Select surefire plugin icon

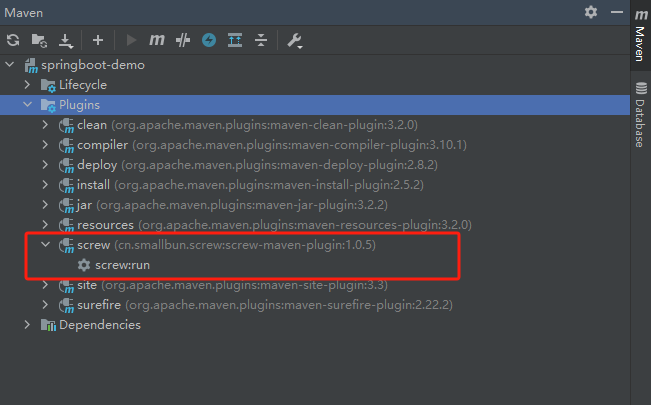[x=66, y=305]
